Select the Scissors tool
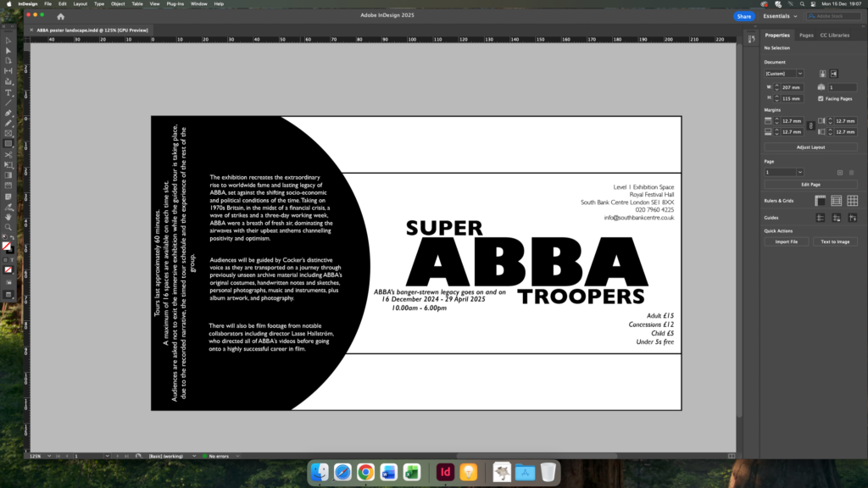Viewport: 868px width, 488px height. 8,154
